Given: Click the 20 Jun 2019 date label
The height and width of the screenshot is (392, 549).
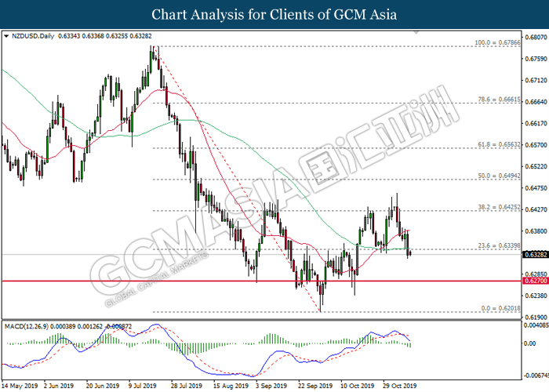Looking at the screenshot, I should pyautogui.click(x=103, y=386).
